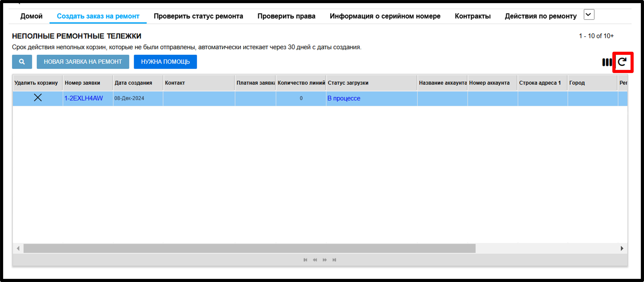Open request number 1-2EXLH4AW link
This screenshot has width=644, height=282.
pyautogui.click(x=84, y=98)
